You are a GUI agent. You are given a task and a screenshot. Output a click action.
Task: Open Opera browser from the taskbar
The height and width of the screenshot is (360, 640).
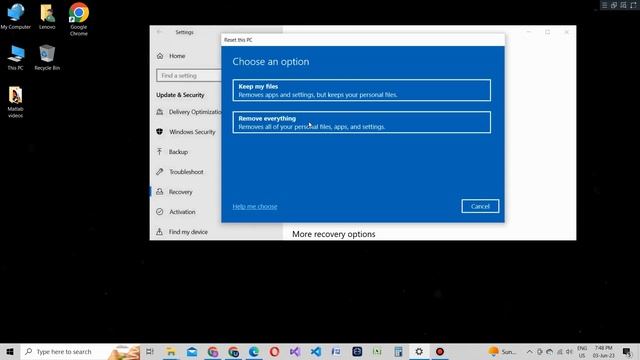coord(274,351)
